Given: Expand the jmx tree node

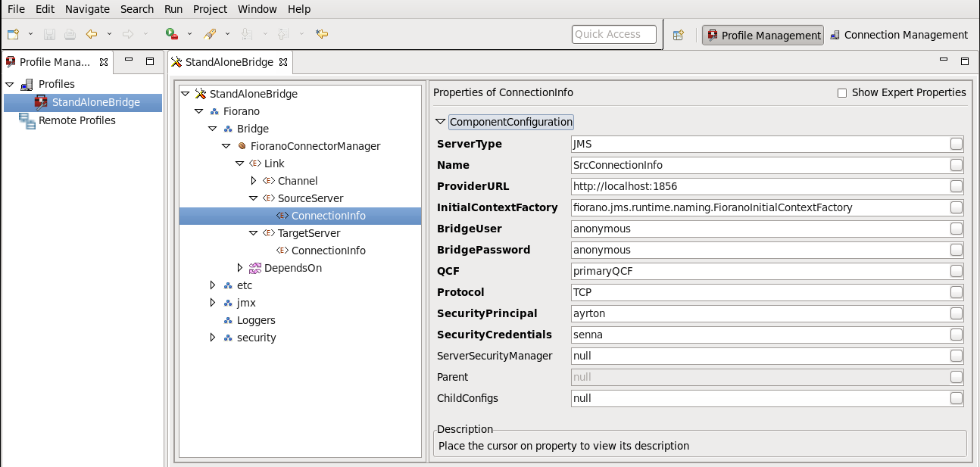Looking at the screenshot, I should [213, 303].
